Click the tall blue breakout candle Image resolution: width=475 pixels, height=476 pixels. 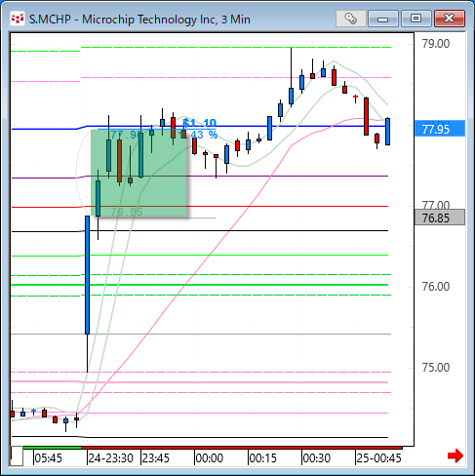(87, 275)
